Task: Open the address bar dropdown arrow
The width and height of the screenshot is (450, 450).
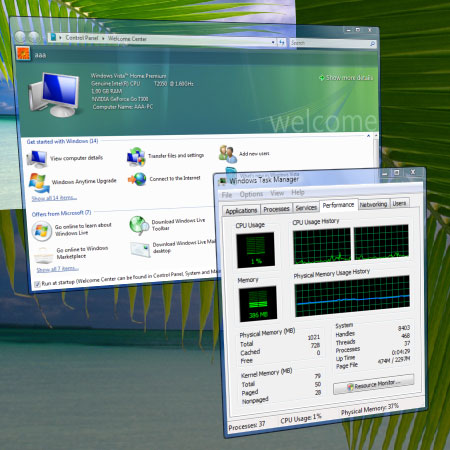Action: coord(273,42)
